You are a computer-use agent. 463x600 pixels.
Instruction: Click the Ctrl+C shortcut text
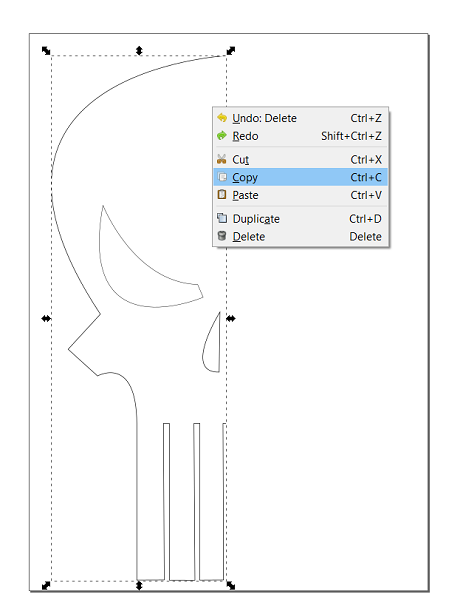pos(366,178)
